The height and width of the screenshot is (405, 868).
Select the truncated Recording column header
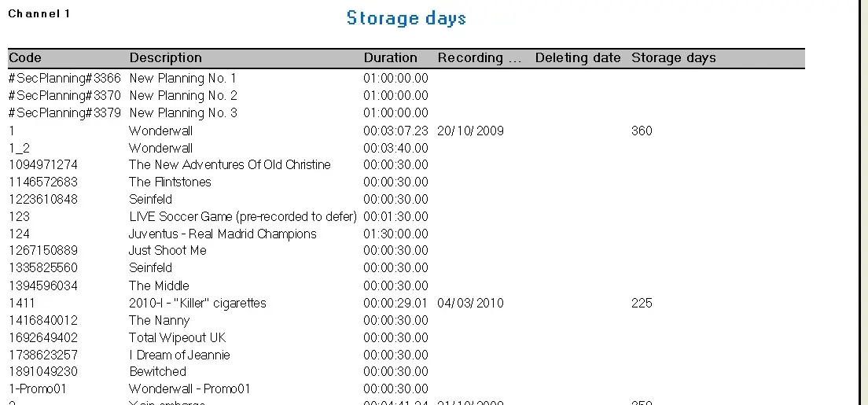tap(480, 58)
